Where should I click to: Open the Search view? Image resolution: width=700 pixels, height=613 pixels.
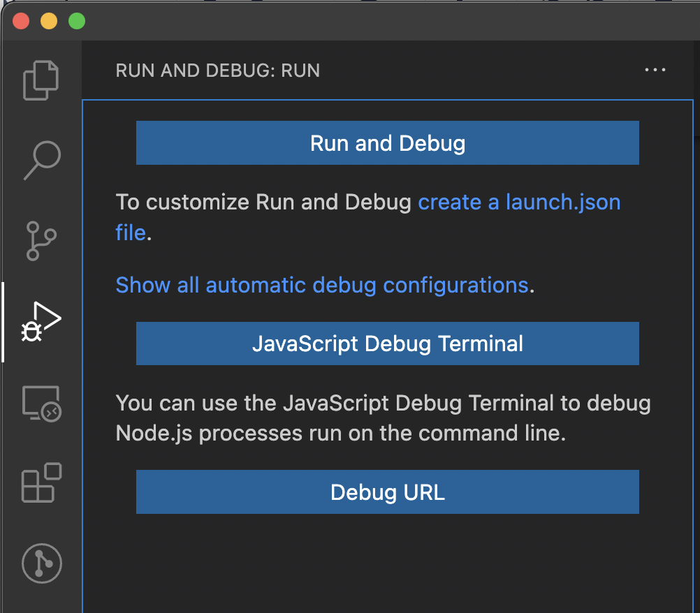click(x=41, y=161)
